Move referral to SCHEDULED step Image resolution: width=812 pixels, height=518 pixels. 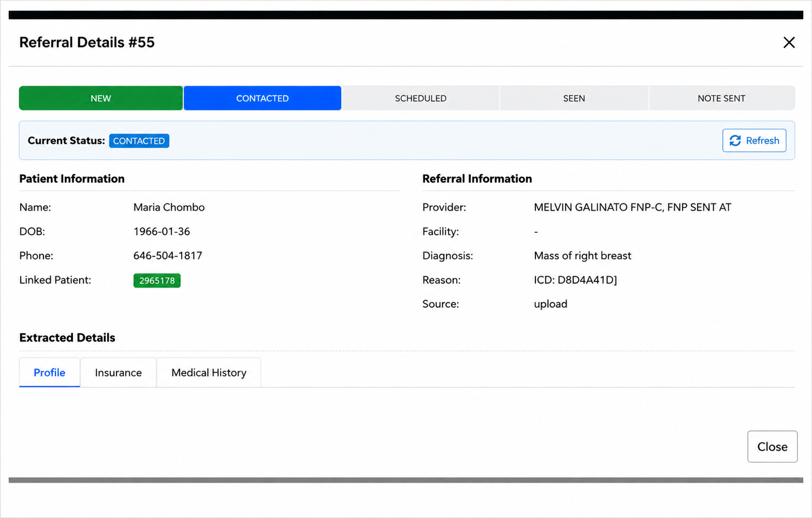coord(420,98)
